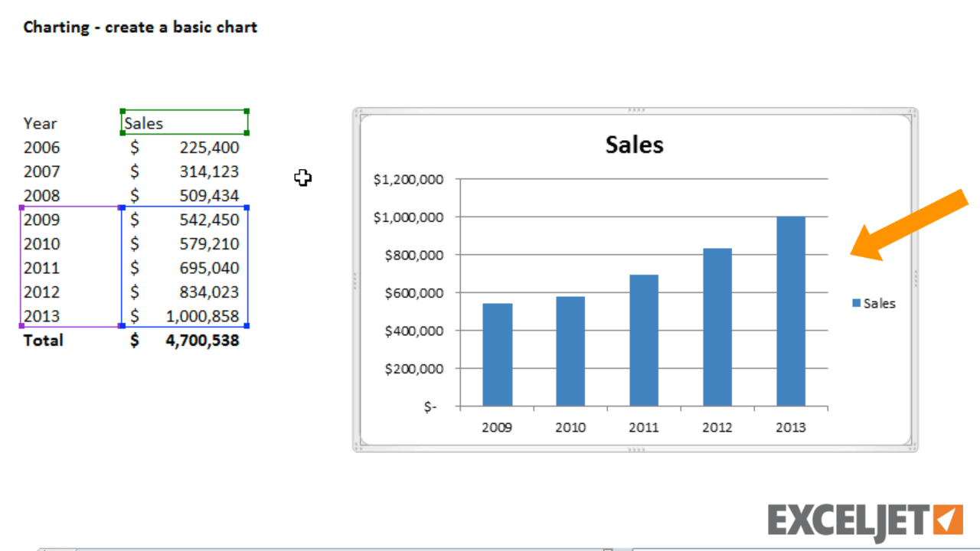
Task: Click the chart title labeled Sales
Action: (634, 145)
